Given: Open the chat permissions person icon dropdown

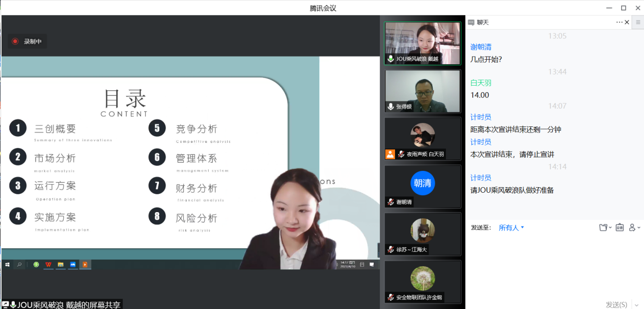Looking at the screenshot, I should point(634,227).
